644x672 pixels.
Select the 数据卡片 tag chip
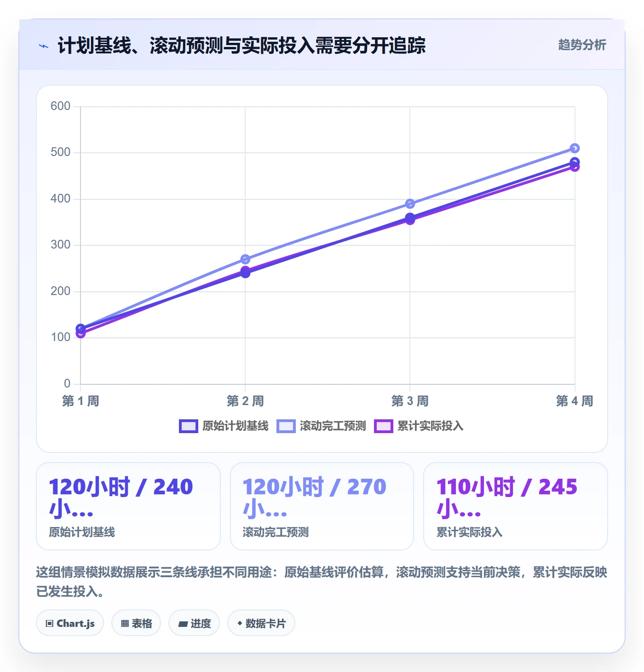click(261, 623)
